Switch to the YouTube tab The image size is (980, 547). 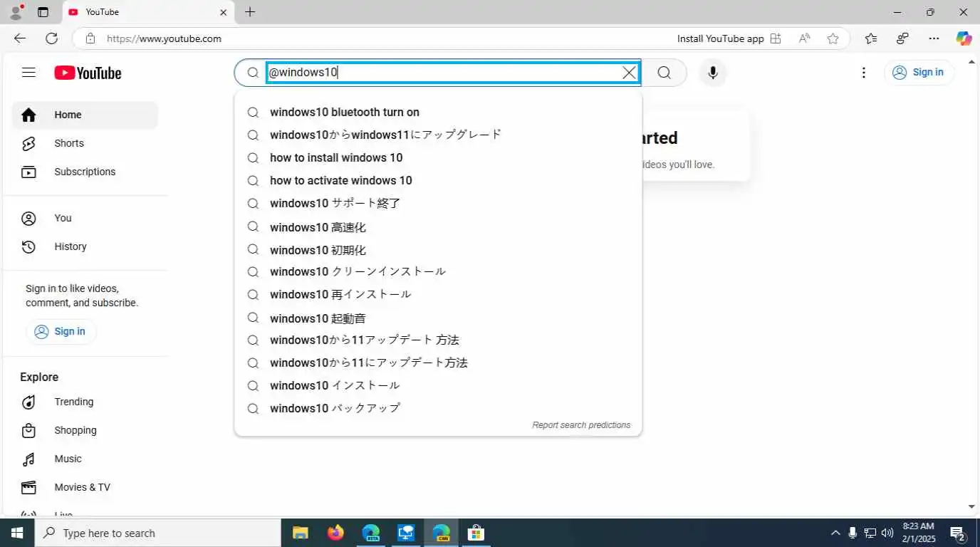click(148, 12)
